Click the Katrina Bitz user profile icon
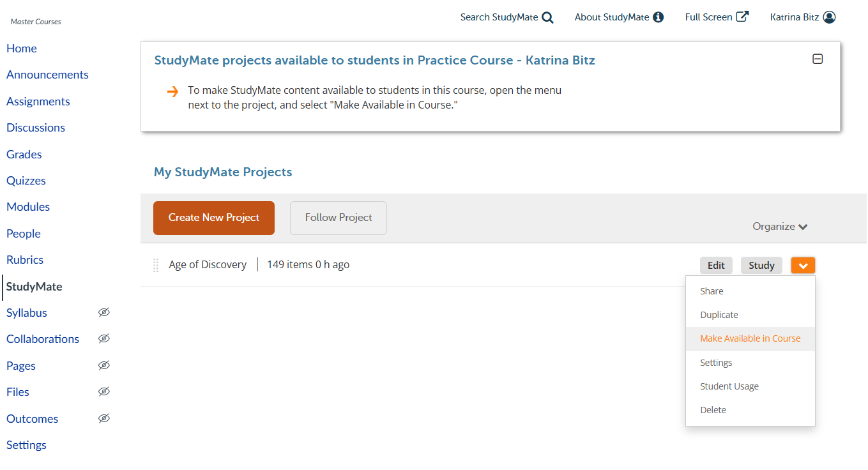The height and width of the screenshot is (470, 868). point(829,17)
